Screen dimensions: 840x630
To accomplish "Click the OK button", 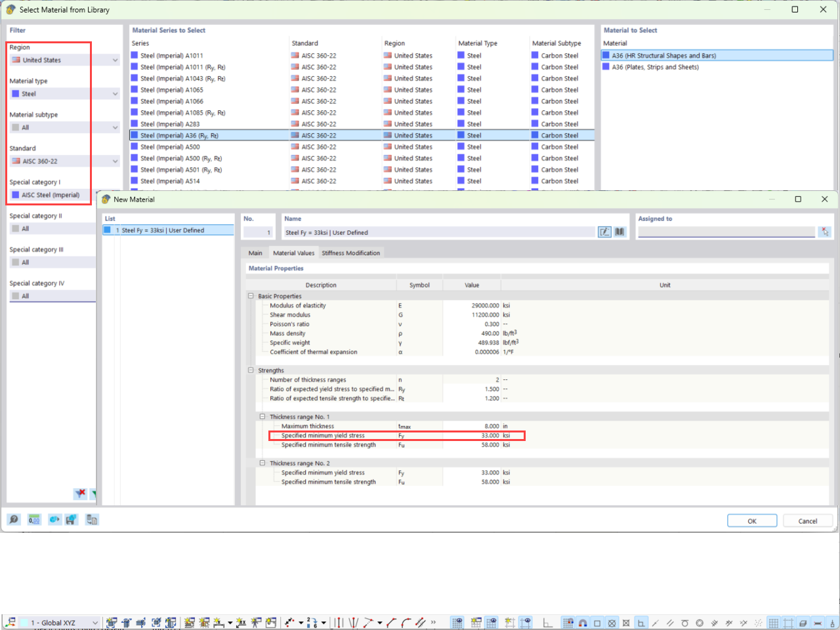I will click(752, 520).
